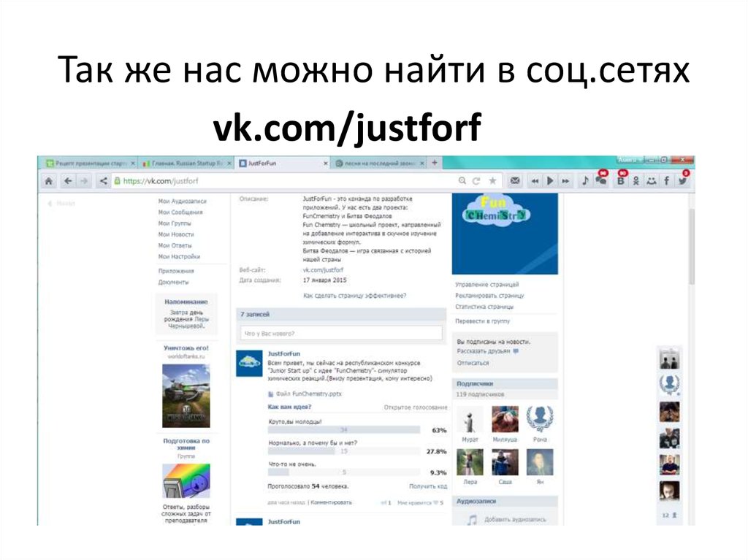Open Twitter from the toolbar bird icon
Image resolution: width=748 pixels, height=560 pixels.
682,179
